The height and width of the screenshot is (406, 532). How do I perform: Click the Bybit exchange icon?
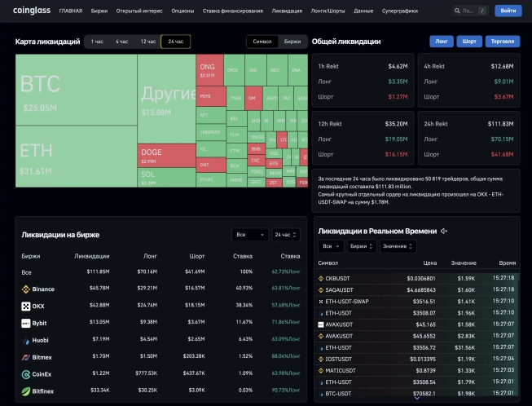[x=26, y=323]
